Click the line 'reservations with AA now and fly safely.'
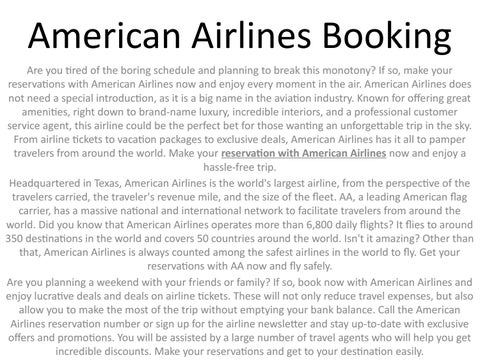The height and width of the screenshot is (360, 480). tap(240, 266)
